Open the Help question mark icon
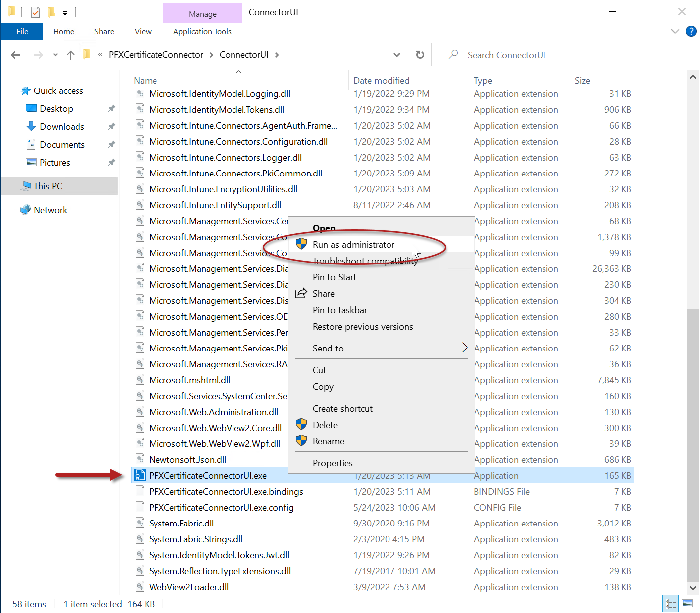 point(691,31)
